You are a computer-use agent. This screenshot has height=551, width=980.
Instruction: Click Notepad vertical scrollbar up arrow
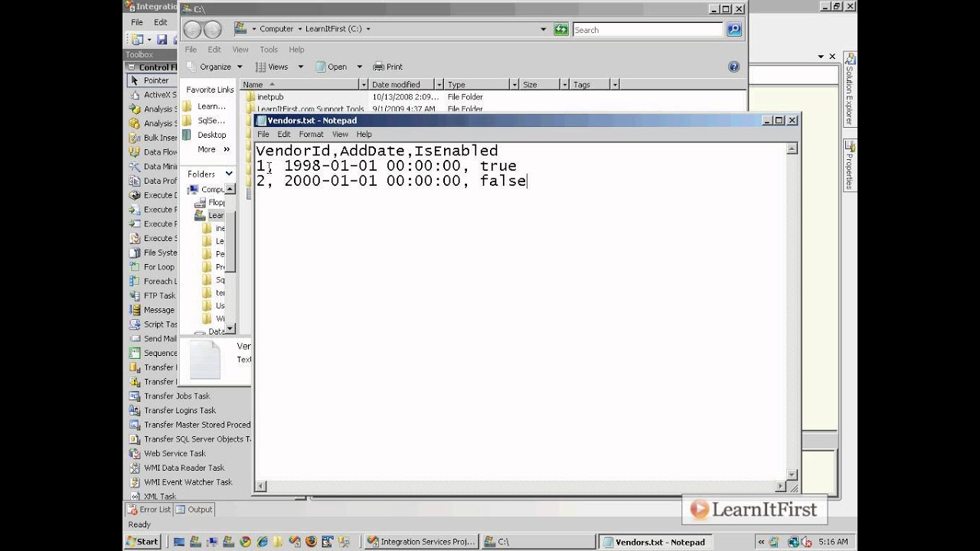[x=792, y=148]
